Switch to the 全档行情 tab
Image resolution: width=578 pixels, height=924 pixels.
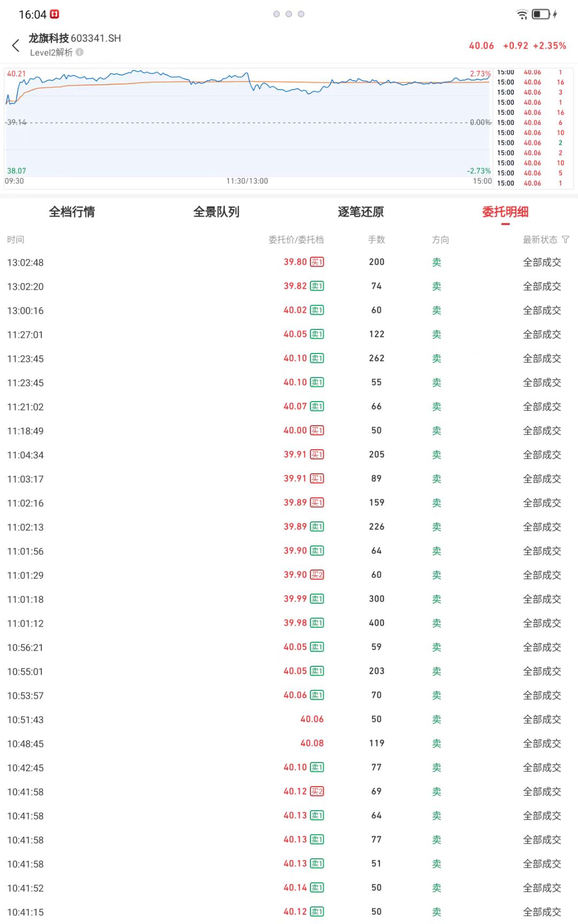(72, 212)
